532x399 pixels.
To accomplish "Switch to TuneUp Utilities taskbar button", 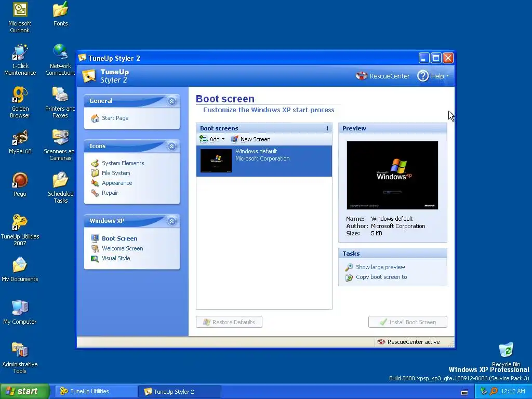I will (x=96, y=392).
